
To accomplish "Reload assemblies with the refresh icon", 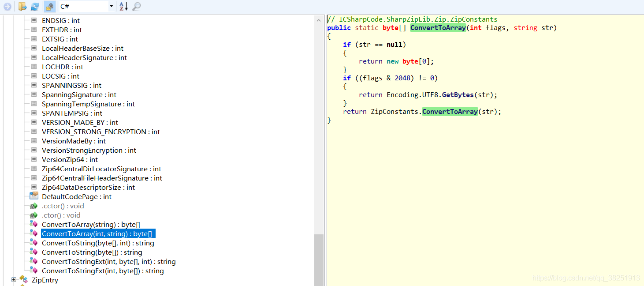I will click(35, 7).
